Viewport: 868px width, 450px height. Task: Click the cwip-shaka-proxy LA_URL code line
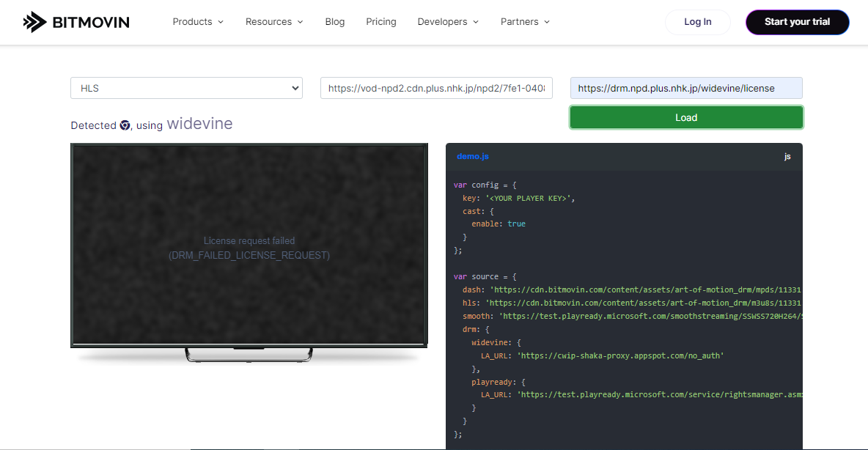(603, 355)
